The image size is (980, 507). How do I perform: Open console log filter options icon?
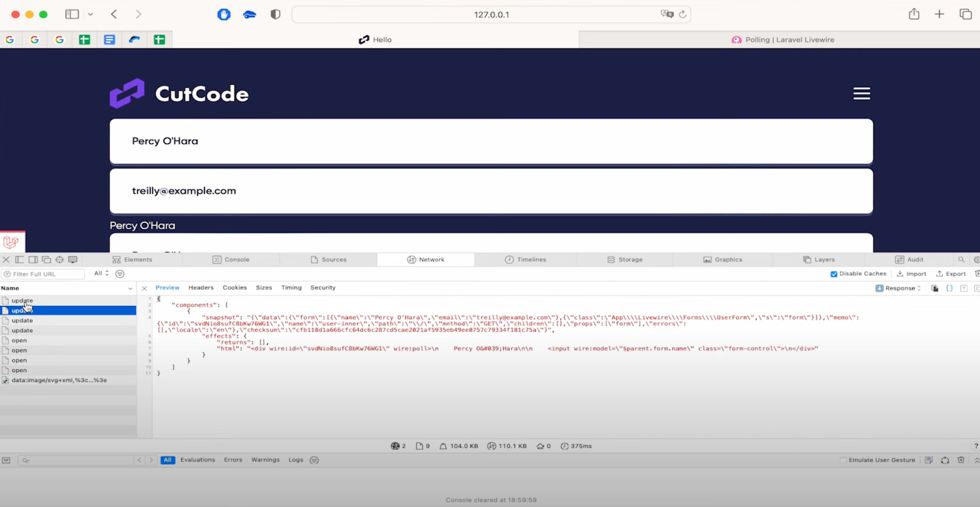314,460
